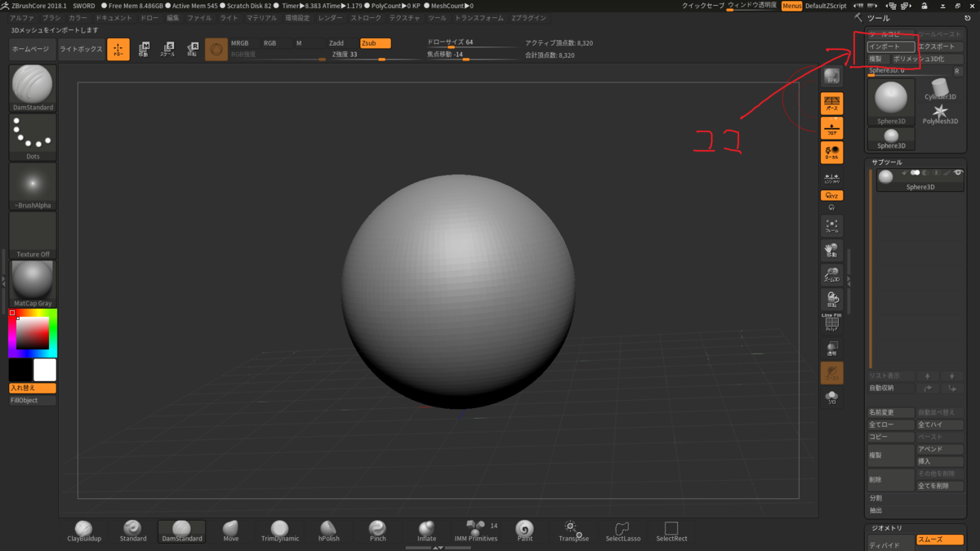Select the Move brush

click(230, 531)
